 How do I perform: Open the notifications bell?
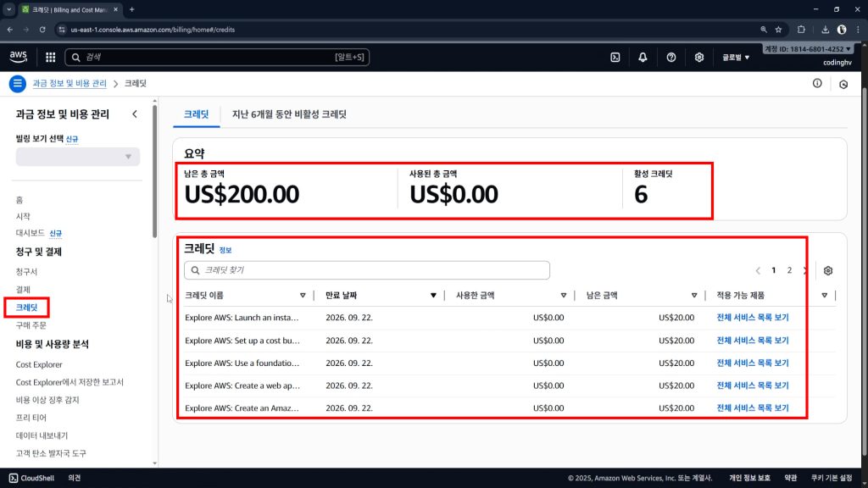pos(643,57)
